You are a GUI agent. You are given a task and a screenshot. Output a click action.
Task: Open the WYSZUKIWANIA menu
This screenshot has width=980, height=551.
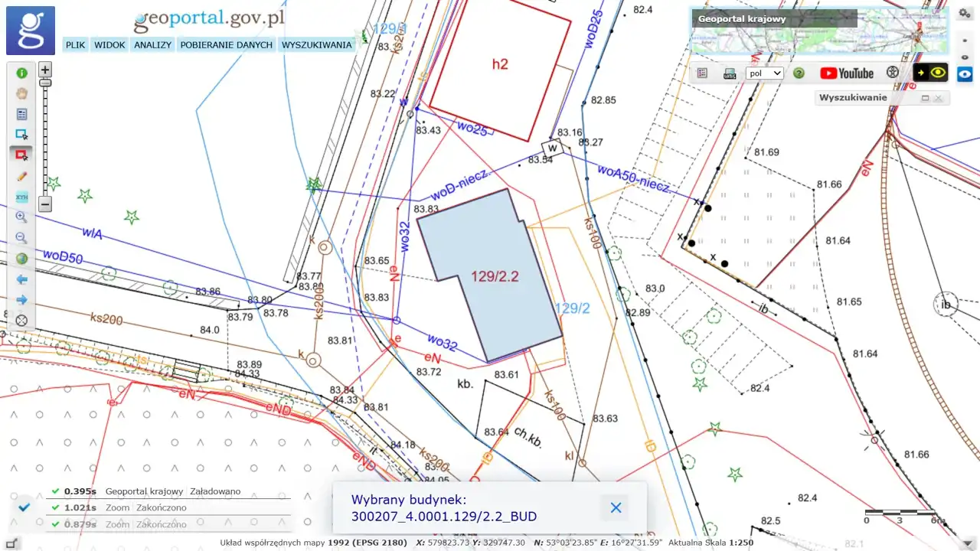point(316,45)
